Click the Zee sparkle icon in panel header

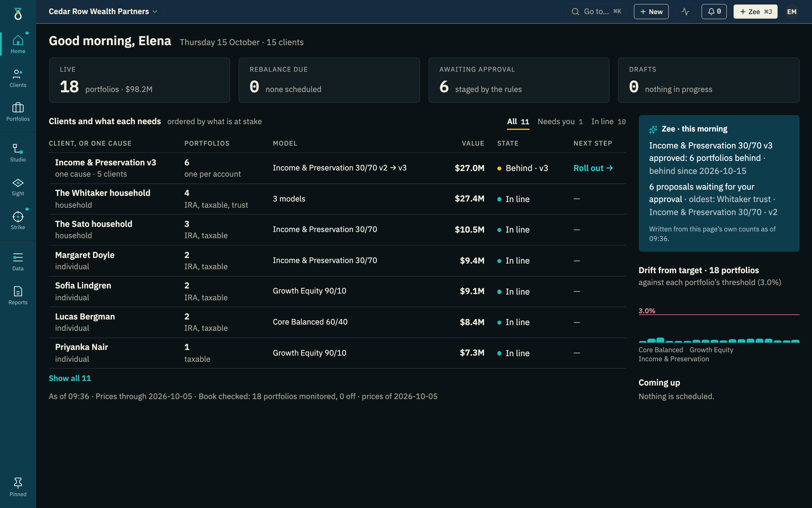pyautogui.click(x=653, y=129)
